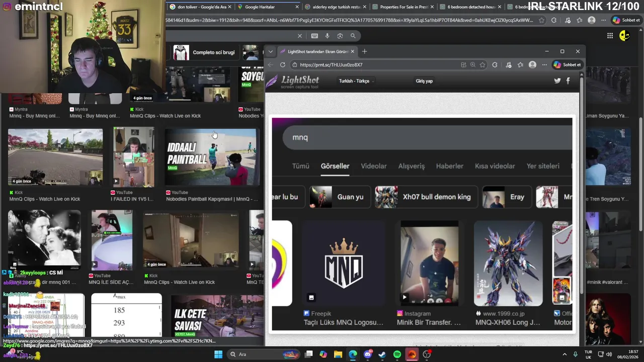Open Copilot from the taskbar
The width and height of the screenshot is (644, 362).
point(324,354)
